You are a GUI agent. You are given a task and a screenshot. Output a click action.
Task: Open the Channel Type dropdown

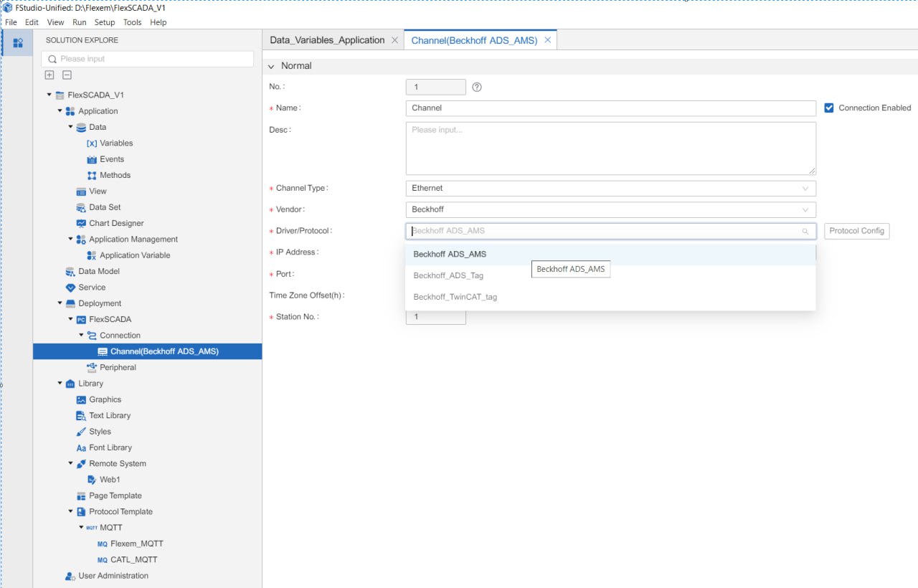pyautogui.click(x=610, y=188)
